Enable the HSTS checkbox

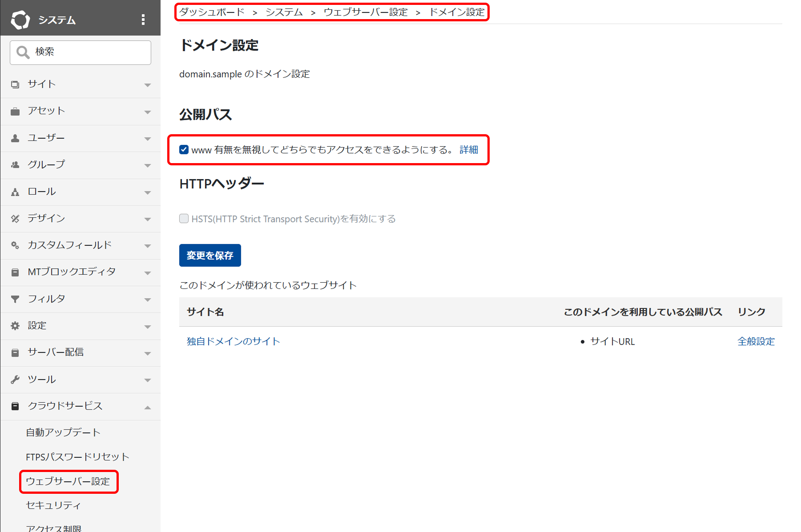coord(184,219)
